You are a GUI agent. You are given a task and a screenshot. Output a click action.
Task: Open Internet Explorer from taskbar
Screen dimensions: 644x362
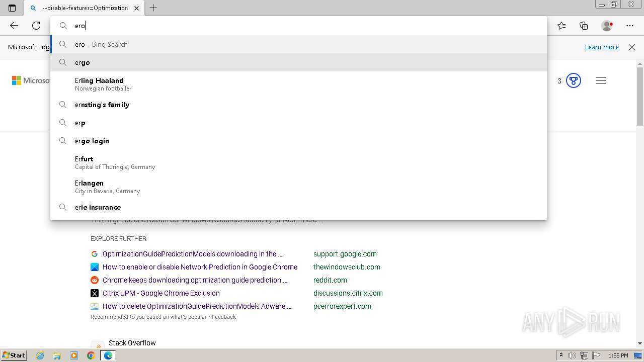(40, 355)
